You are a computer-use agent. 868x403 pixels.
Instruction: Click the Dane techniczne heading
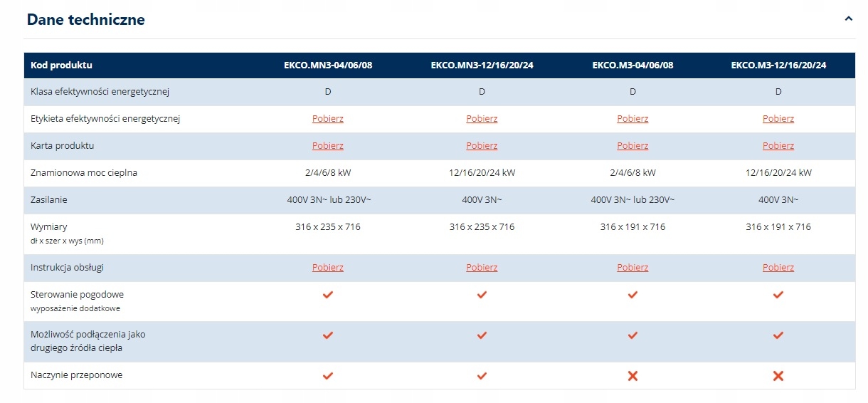point(86,20)
